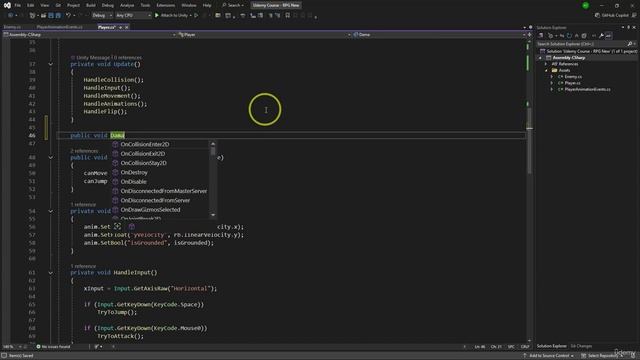
Task: Click the suggestion list scroll-up arrow
Action: 213,144
